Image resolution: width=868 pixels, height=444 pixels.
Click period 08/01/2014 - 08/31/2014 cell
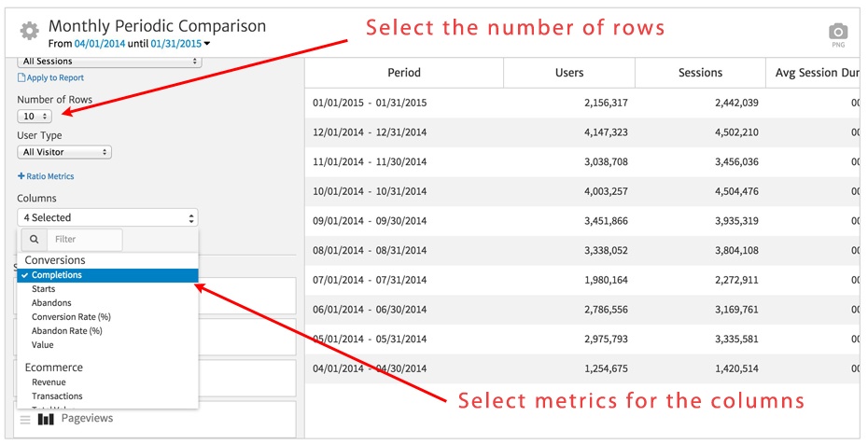coord(370,251)
